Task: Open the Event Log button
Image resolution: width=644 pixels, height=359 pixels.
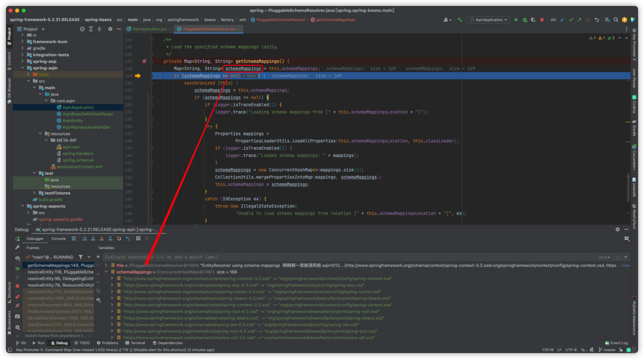Action: [616, 343]
